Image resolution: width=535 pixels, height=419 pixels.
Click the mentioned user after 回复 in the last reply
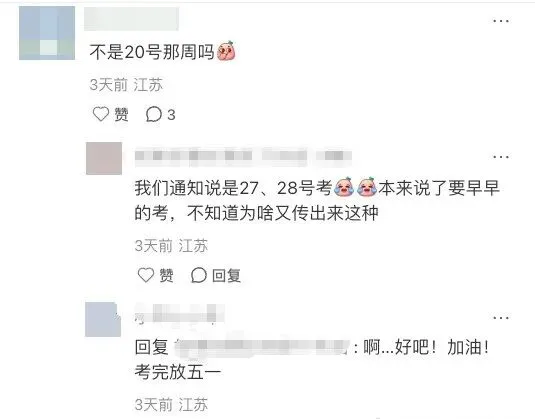pyautogui.click(x=262, y=347)
